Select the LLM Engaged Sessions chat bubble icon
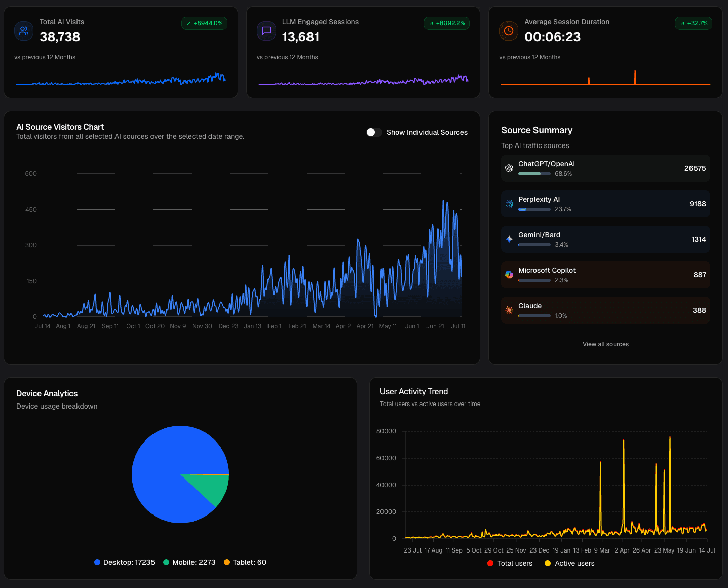 click(266, 31)
